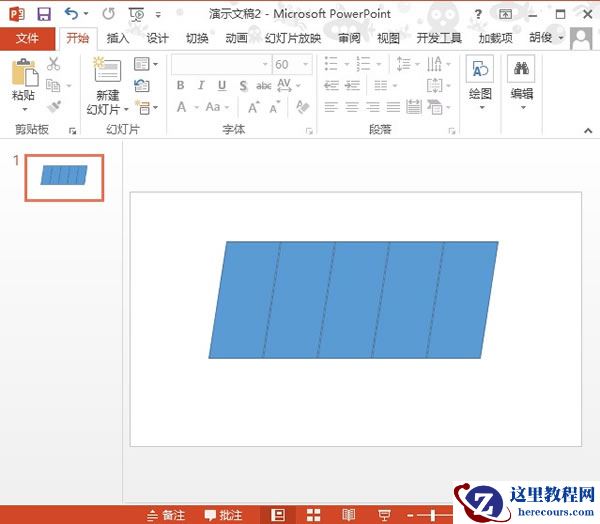Collapse the ribbon with the caret arrow

coord(588,131)
